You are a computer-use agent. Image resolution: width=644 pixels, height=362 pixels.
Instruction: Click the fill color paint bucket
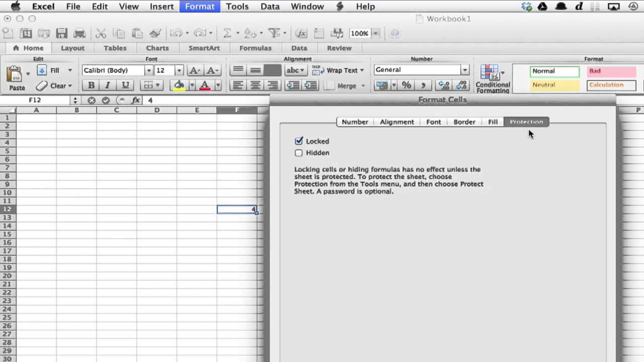coord(179,85)
